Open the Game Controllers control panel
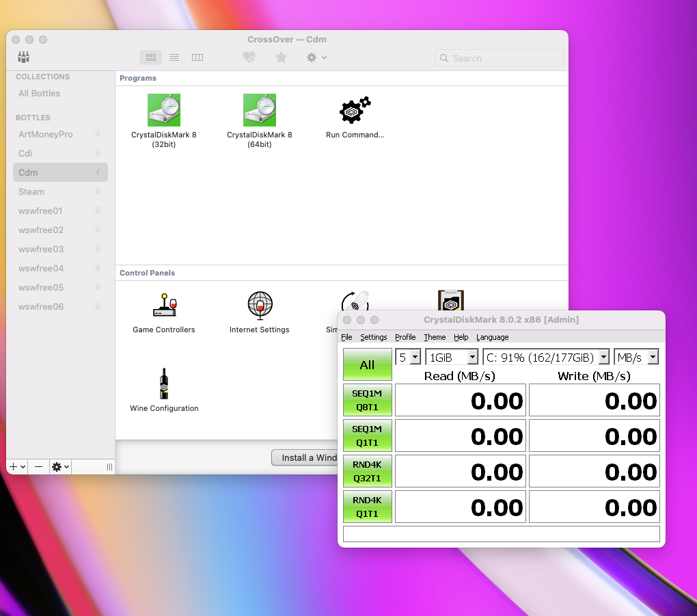697x616 pixels. coord(164,306)
